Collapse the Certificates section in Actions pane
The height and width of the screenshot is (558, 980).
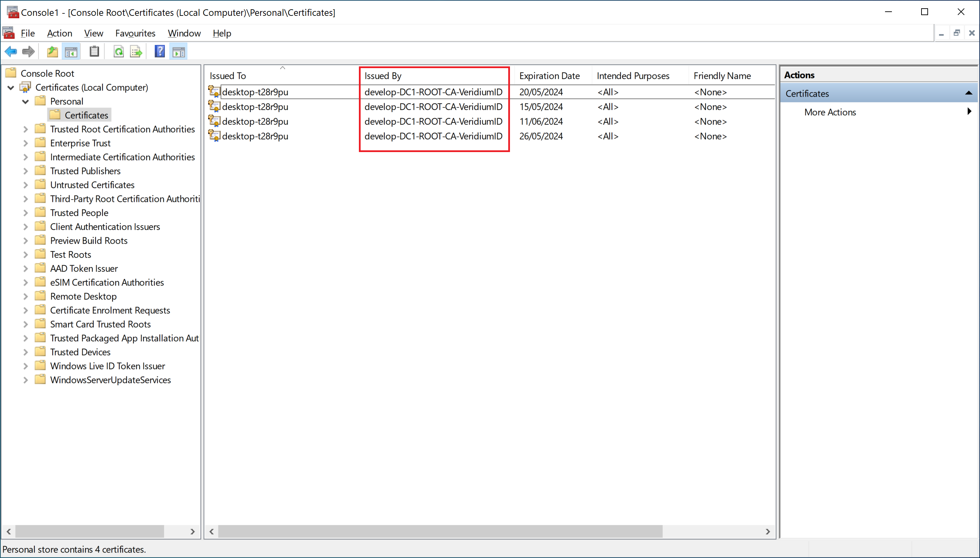[969, 93]
